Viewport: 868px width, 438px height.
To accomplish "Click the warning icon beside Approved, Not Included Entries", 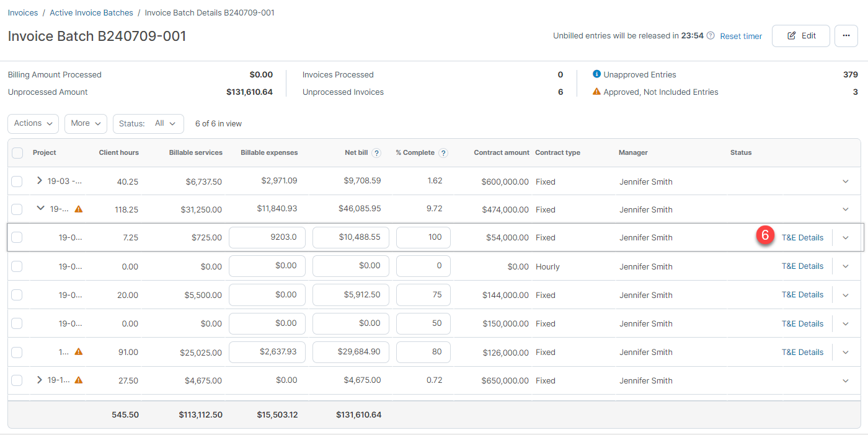I will pos(596,92).
